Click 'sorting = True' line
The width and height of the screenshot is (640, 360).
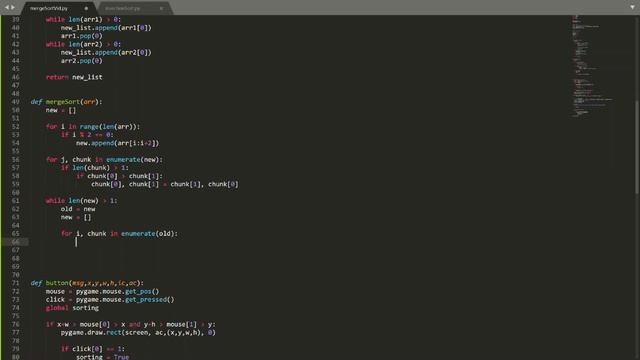(102, 357)
